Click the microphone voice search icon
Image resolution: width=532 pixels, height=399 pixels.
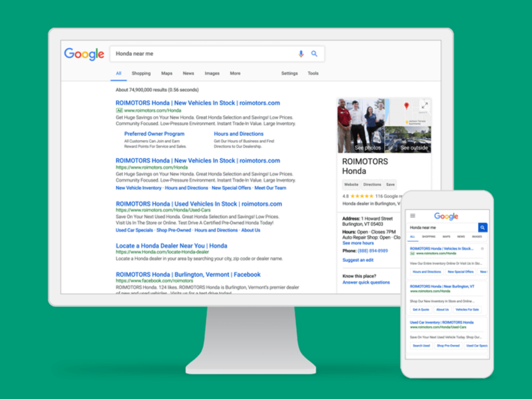[x=301, y=54]
